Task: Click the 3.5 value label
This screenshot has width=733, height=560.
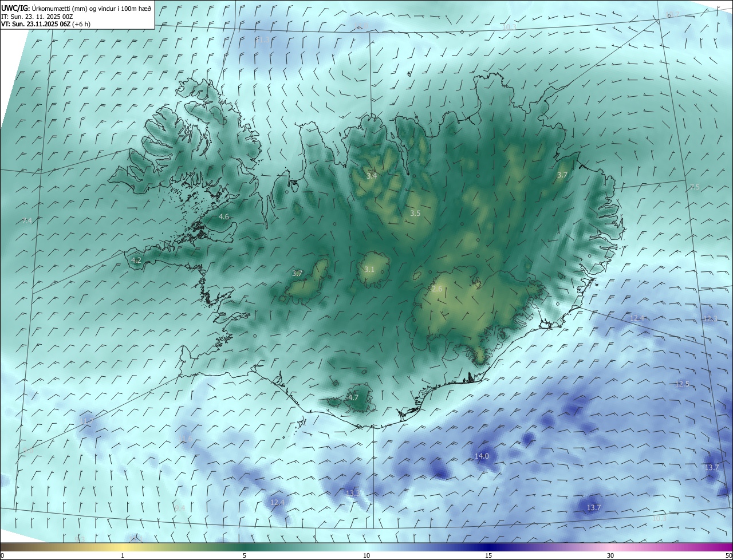Action: tap(415, 213)
